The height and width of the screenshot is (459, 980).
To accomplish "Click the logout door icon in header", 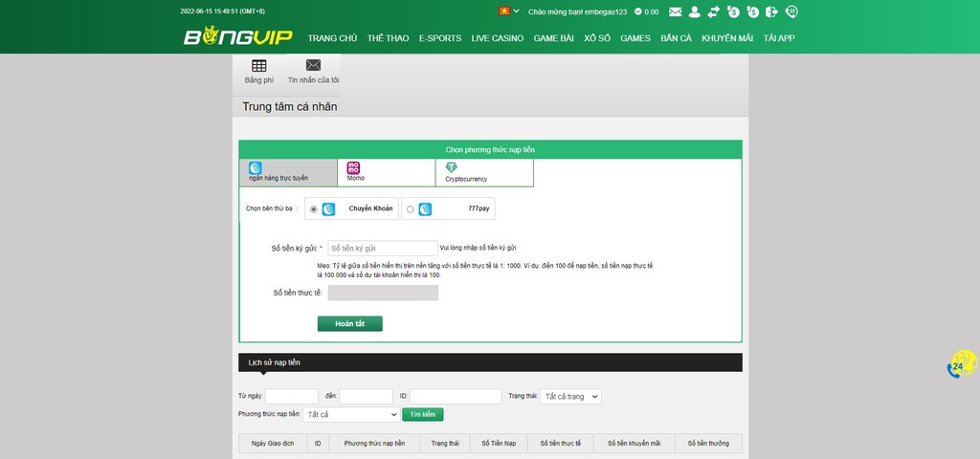I will pyautogui.click(x=771, y=11).
